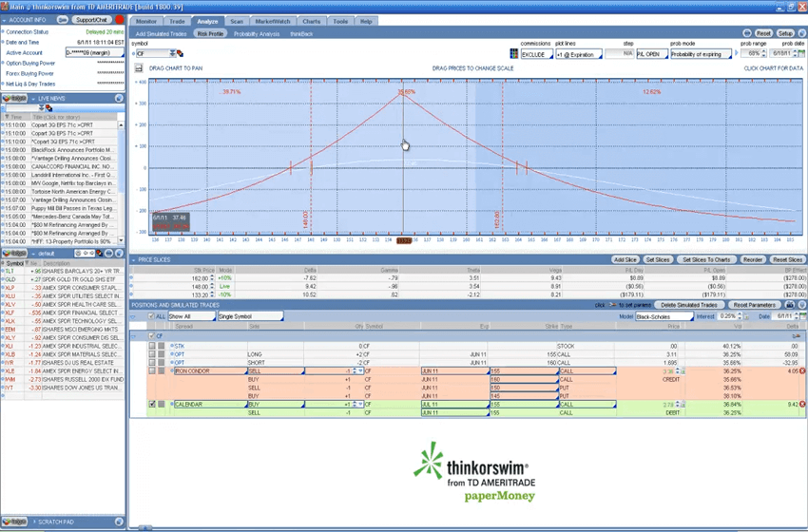Image resolution: width=808 pixels, height=532 pixels.
Task: Open the Probability of expiring dropdown
Action: (x=701, y=54)
